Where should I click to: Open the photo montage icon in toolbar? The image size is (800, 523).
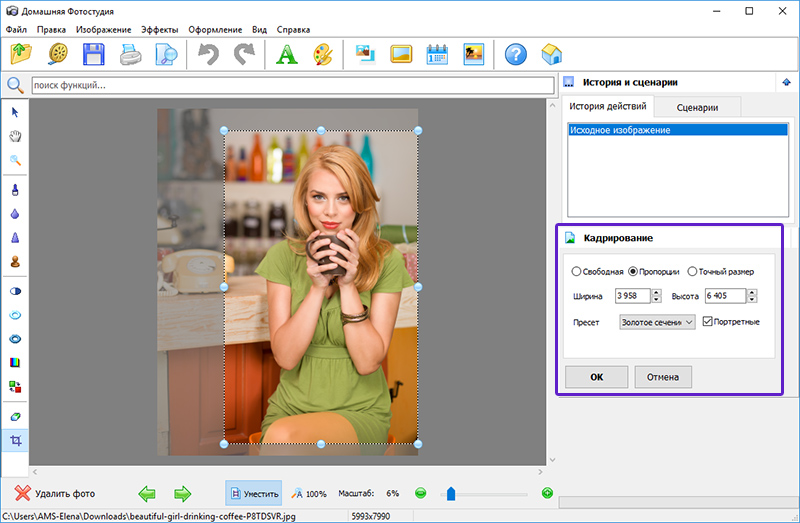click(365, 54)
